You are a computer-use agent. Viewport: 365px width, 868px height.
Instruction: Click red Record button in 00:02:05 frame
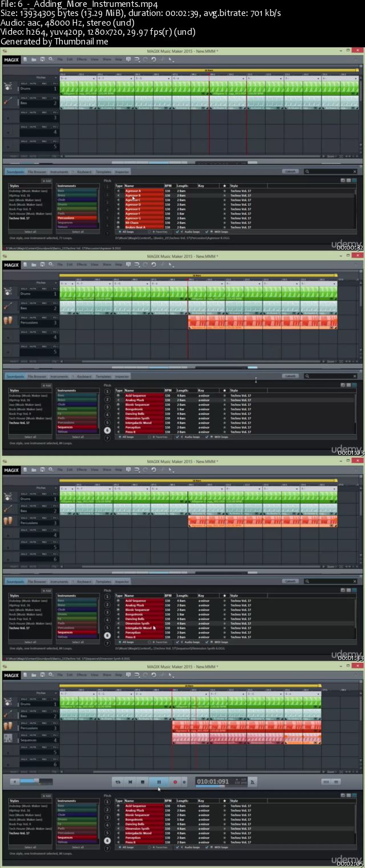click(x=175, y=782)
